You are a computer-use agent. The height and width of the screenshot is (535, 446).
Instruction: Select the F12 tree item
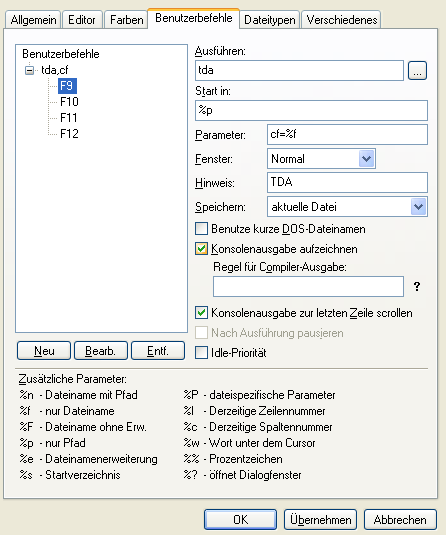(69, 134)
